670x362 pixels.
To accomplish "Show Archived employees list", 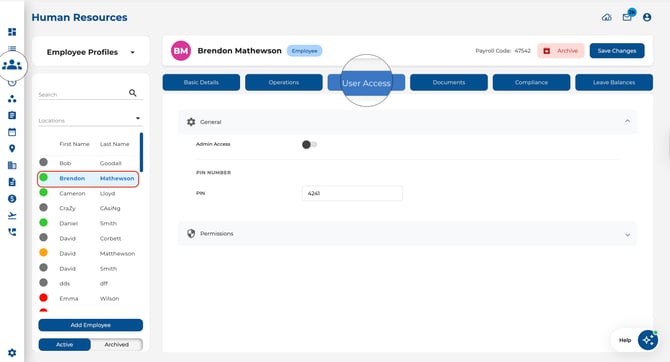I will point(117,344).
